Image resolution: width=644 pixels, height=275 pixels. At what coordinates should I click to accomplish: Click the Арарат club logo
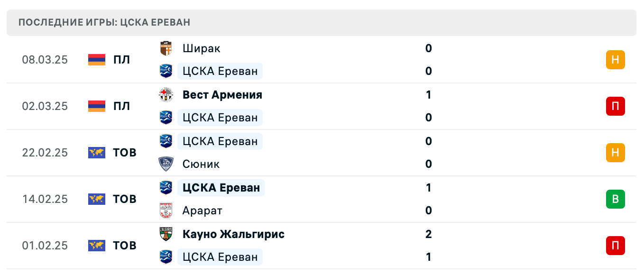(166, 211)
